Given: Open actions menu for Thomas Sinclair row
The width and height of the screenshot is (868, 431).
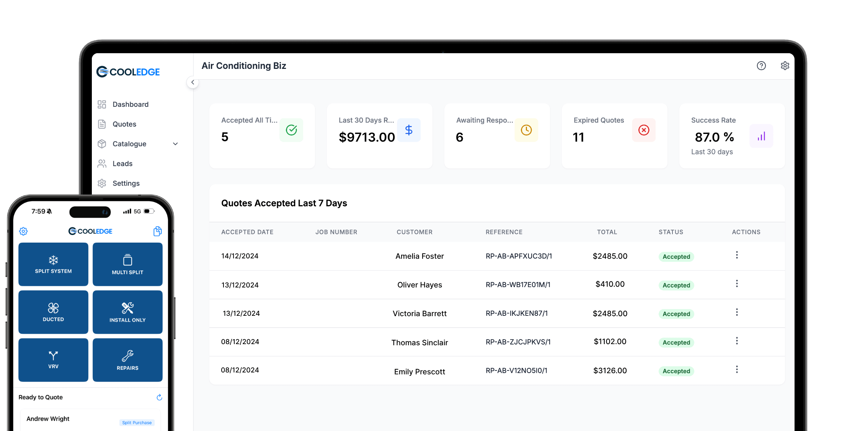Looking at the screenshot, I should tap(737, 341).
